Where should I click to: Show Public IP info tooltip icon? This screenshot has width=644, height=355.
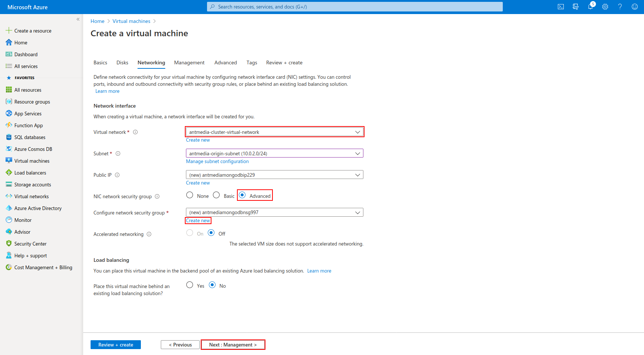coord(117,175)
